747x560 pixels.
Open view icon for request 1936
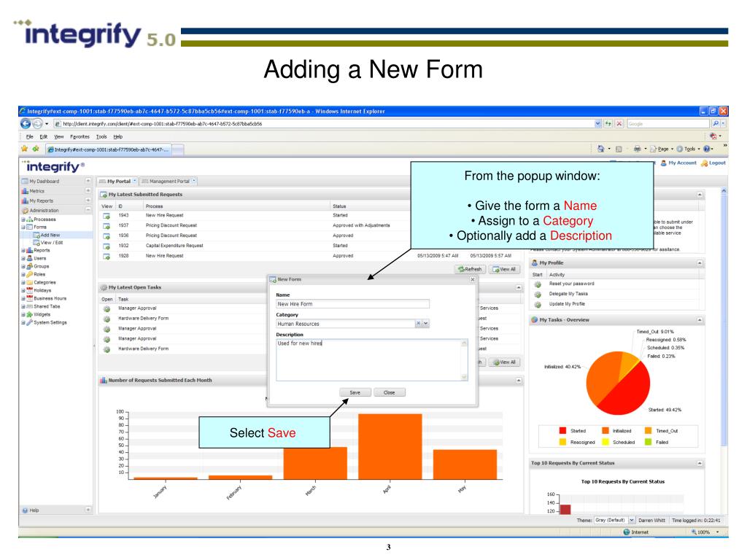pyautogui.click(x=107, y=236)
